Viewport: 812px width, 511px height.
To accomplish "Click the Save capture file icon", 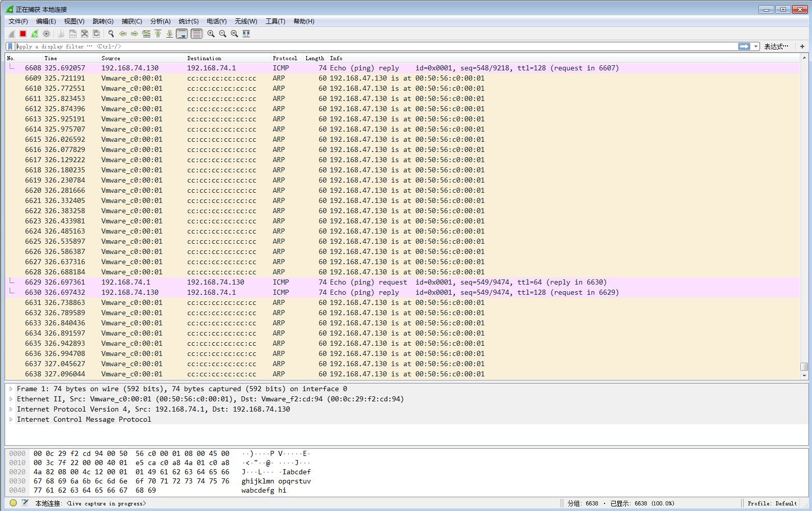I will (73, 34).
